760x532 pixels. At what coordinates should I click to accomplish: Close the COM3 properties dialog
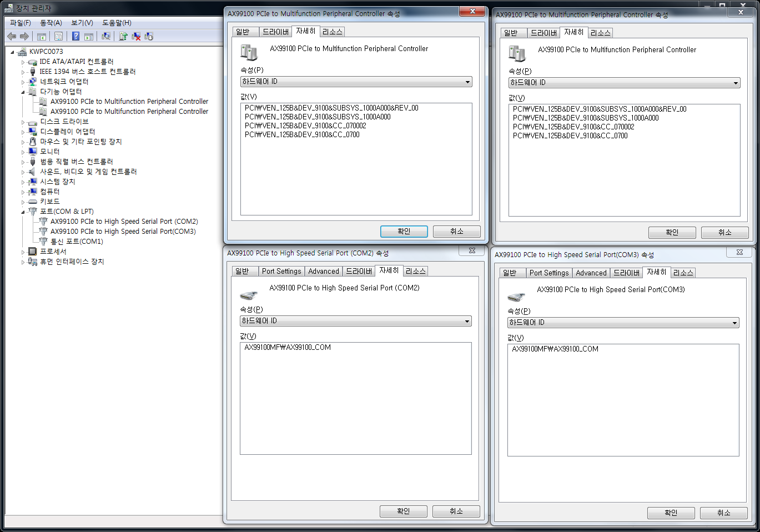pyautogui.click(x=739, y=253)
